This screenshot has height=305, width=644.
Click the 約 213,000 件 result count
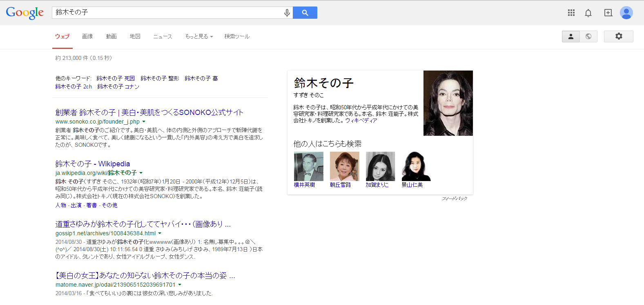[84, 58]
